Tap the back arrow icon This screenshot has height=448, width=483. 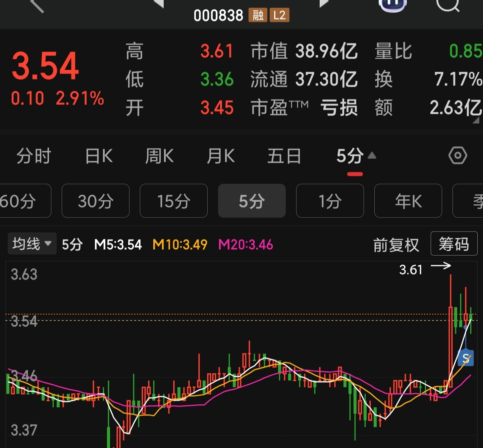click(x=37, y=6)
